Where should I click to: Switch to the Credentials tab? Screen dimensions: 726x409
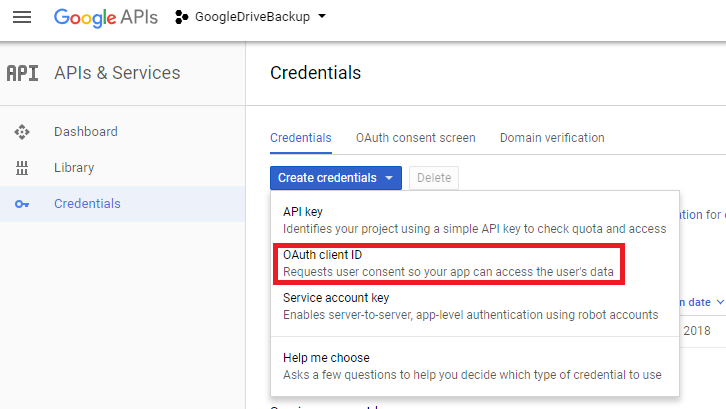(x=300, y=138)
